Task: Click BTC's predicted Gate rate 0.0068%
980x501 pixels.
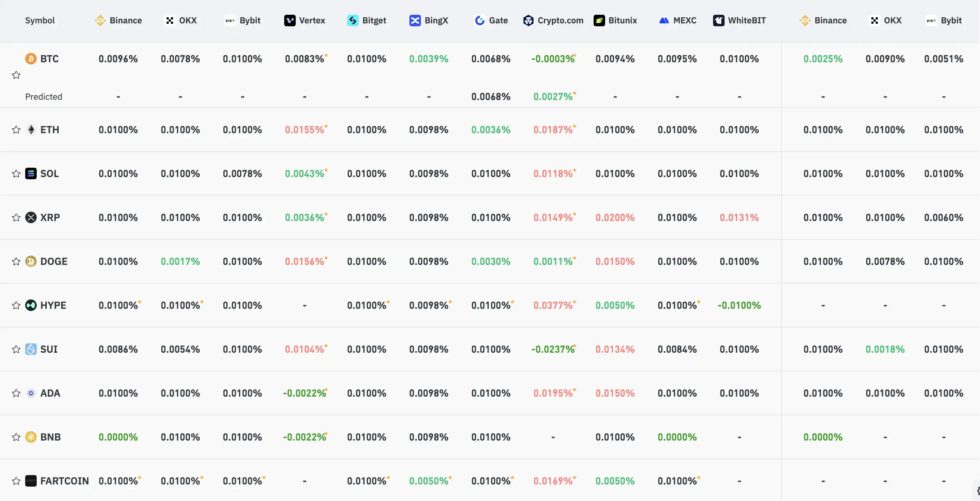Action: coord(491,97)
